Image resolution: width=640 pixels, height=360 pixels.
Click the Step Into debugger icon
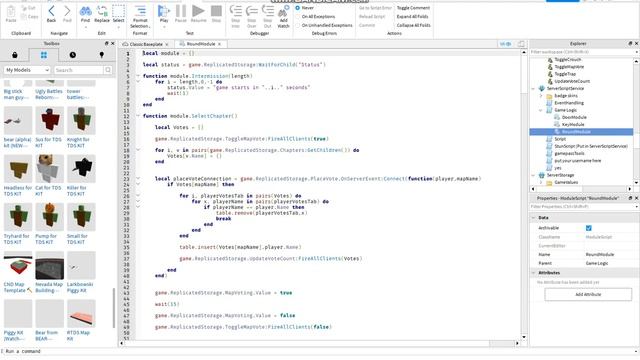(x=236, y=11)
